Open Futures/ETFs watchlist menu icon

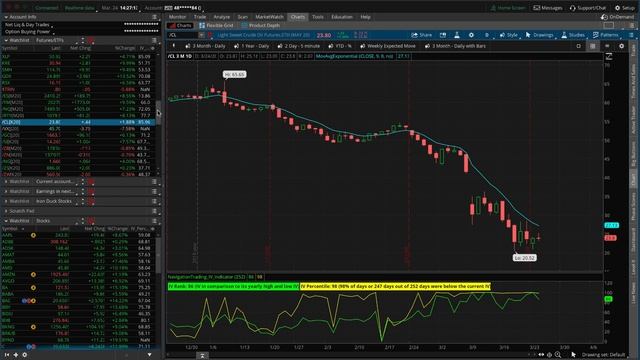[154, 40]
